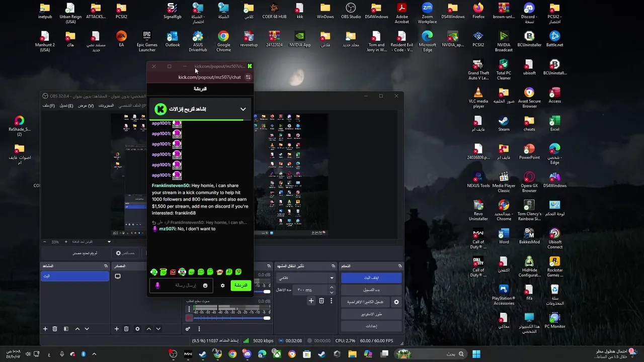
Task: Click green الدردشة send button in Kick chat
Action: tap(240, 286)
